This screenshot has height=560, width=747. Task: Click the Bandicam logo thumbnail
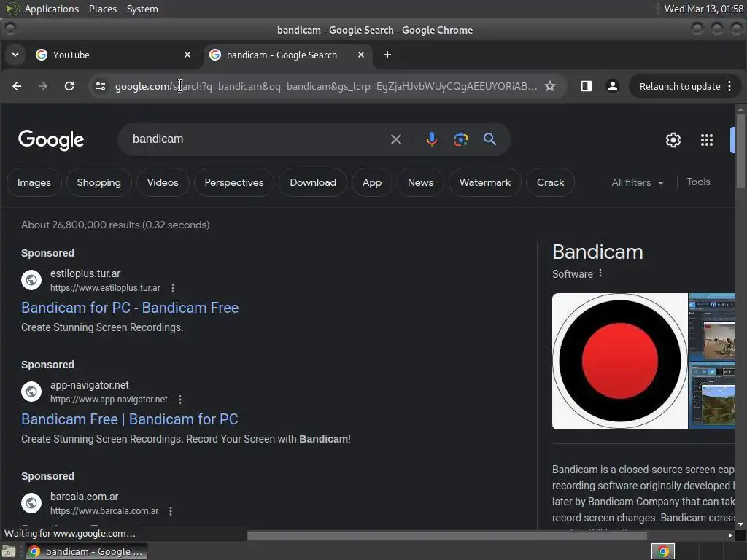tap(620, 361)
